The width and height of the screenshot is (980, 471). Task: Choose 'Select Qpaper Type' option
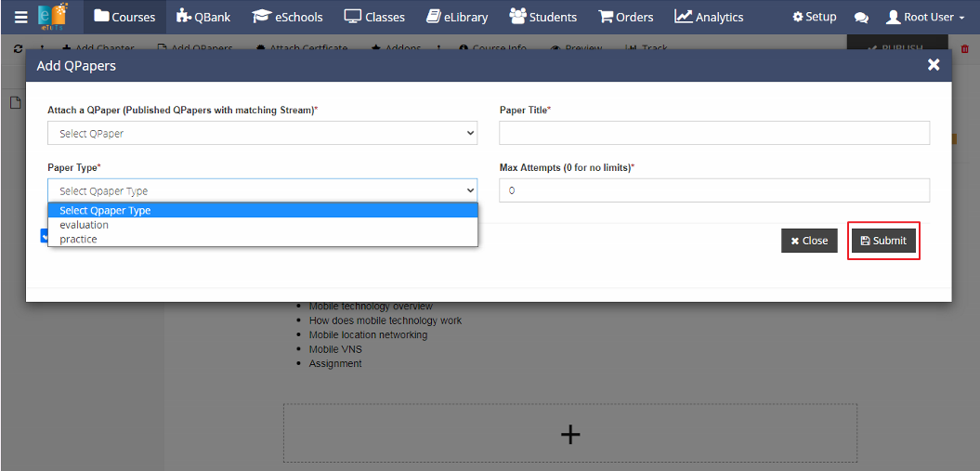(x=263, y=211)
